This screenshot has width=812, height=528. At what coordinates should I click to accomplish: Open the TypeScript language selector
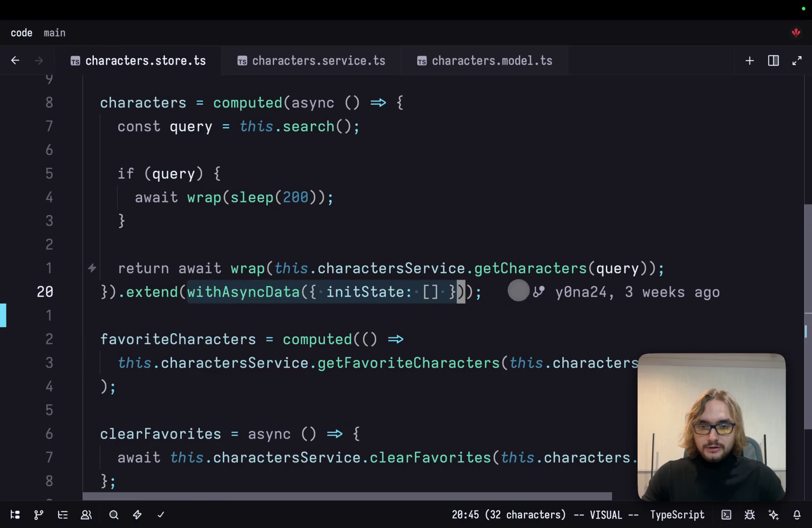677,515
